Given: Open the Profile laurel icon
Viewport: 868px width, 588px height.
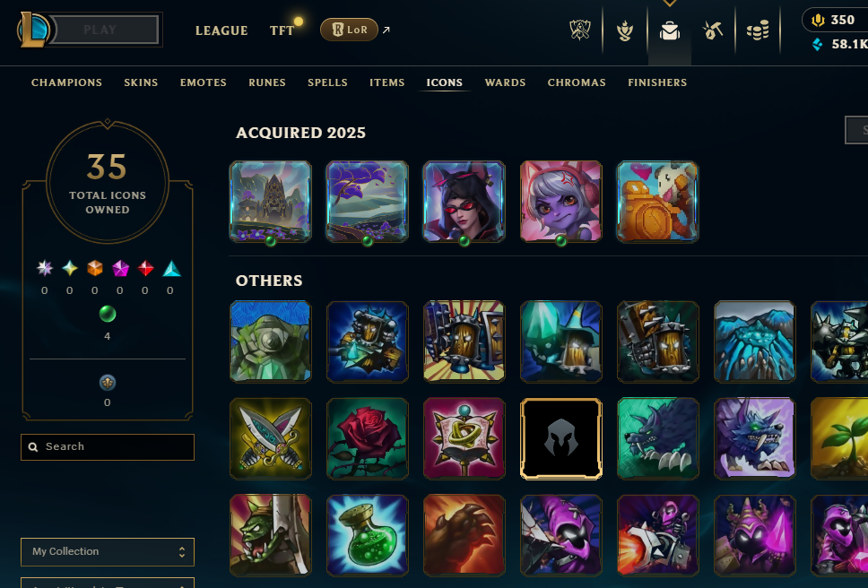Looking at the screenshot, I should 625,31.
